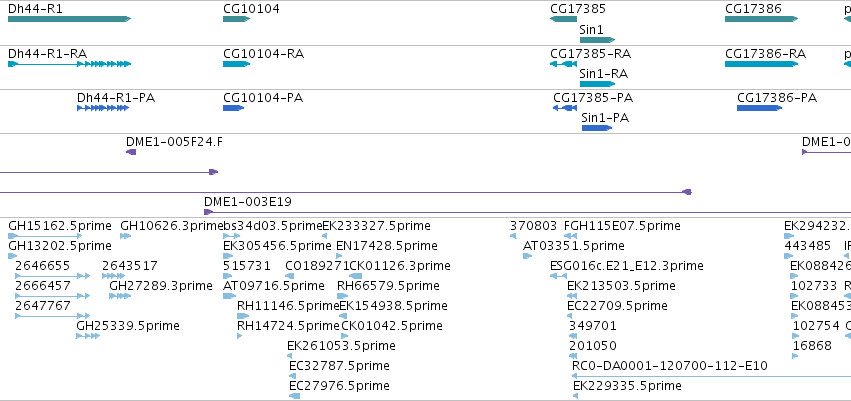
Task: Click feature 370803
Action: (513, 236)
